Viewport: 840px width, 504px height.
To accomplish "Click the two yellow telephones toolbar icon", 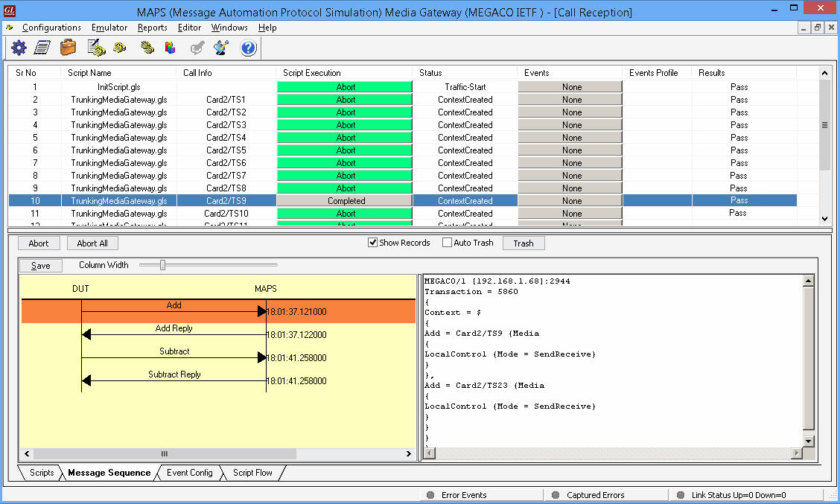I will (147, 48).
